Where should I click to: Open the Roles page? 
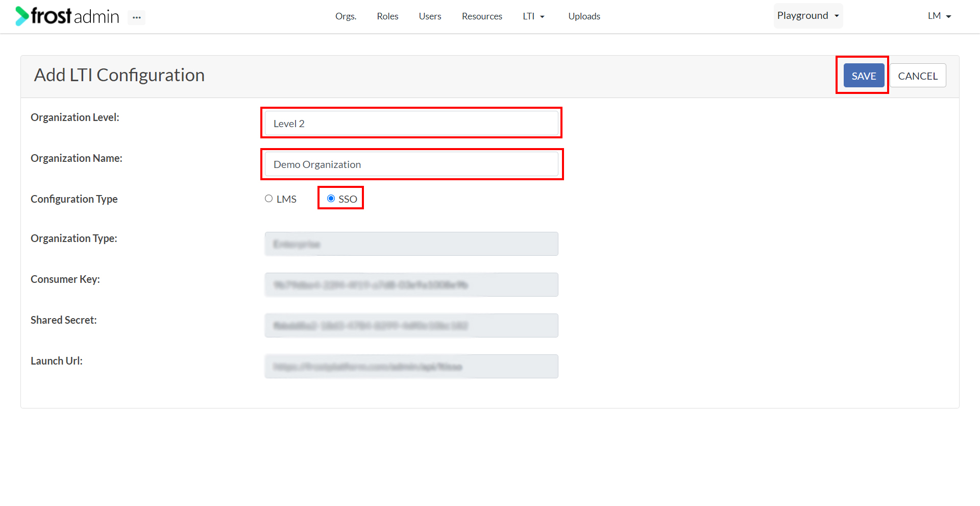point(387,16)
